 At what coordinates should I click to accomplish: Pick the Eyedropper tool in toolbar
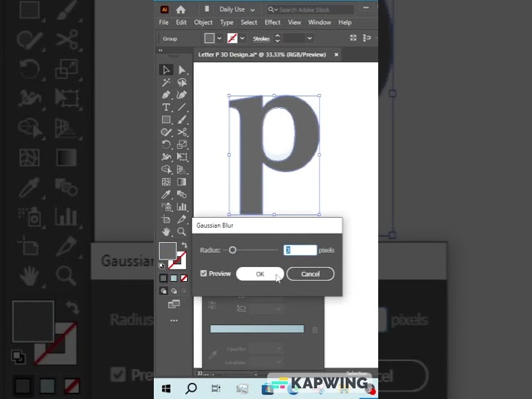click(166, 195)
